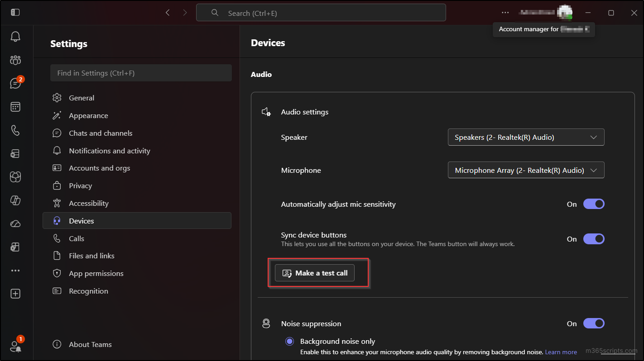Go to Accessibility settings
Viewport: 644px width, 361px height.
point(137,203)
